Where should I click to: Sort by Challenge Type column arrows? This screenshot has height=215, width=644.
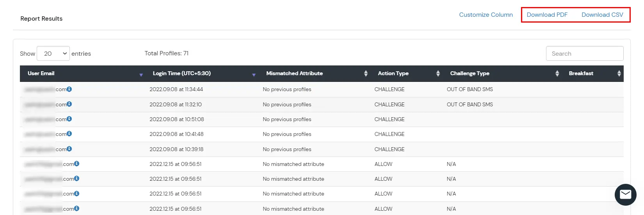[557, 73]
